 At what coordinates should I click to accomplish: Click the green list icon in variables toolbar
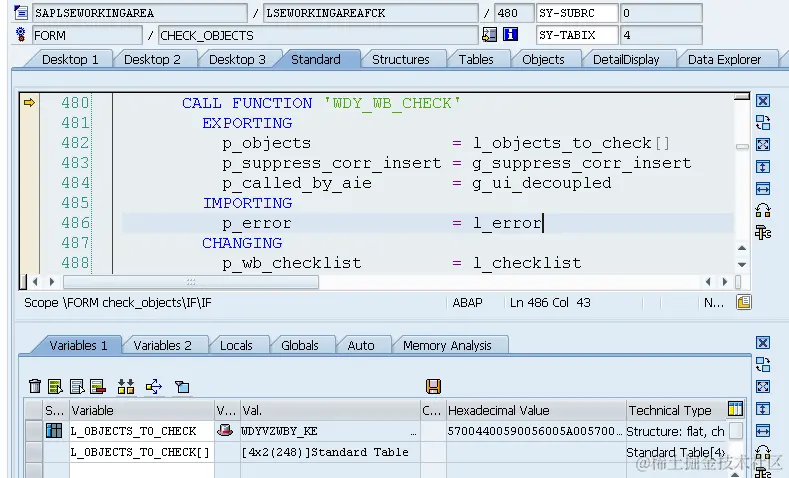click(55, 386)
